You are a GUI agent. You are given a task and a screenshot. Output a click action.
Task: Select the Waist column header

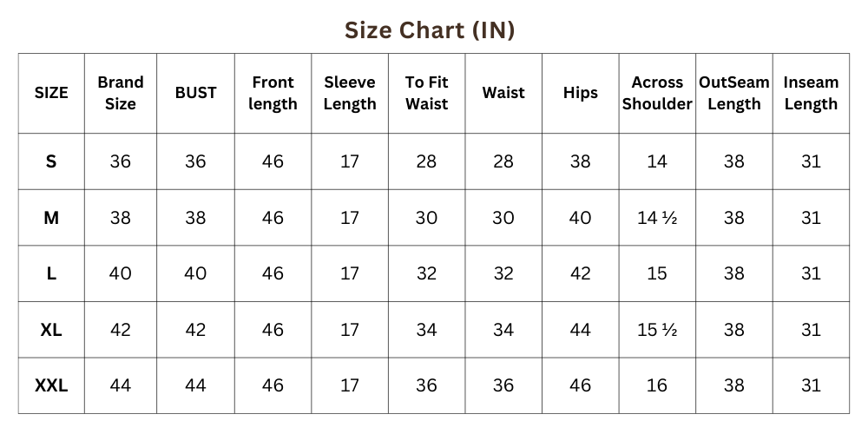(x=503, y=93)
